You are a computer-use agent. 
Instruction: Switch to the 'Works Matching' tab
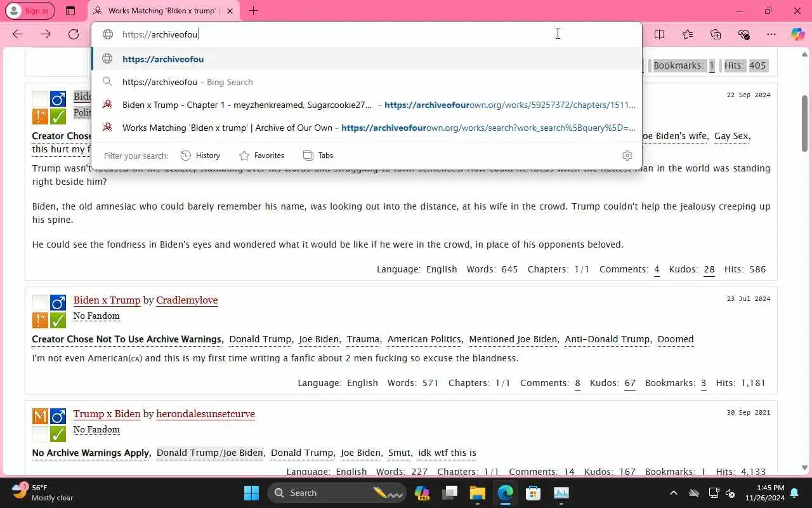[162, 11]
